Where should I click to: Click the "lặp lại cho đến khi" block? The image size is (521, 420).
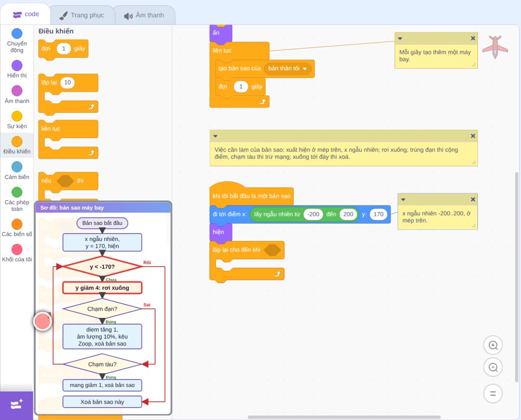(237, 250)
